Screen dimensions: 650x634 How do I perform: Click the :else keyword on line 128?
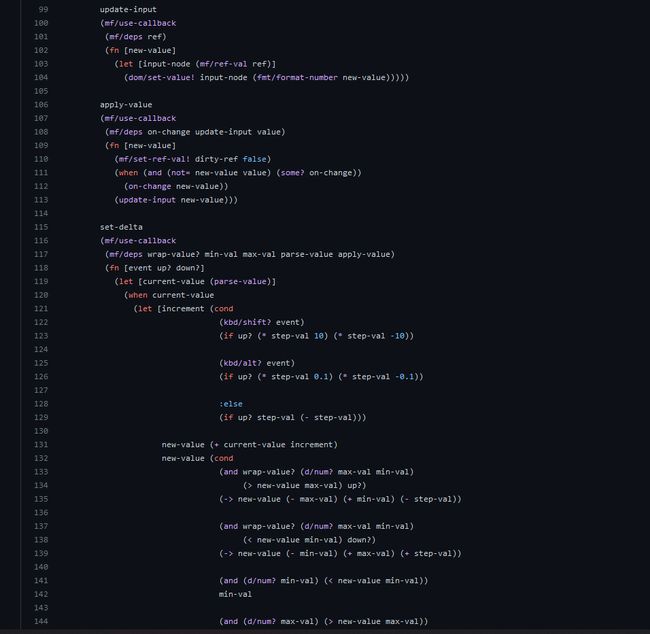(x=231, y=403)
